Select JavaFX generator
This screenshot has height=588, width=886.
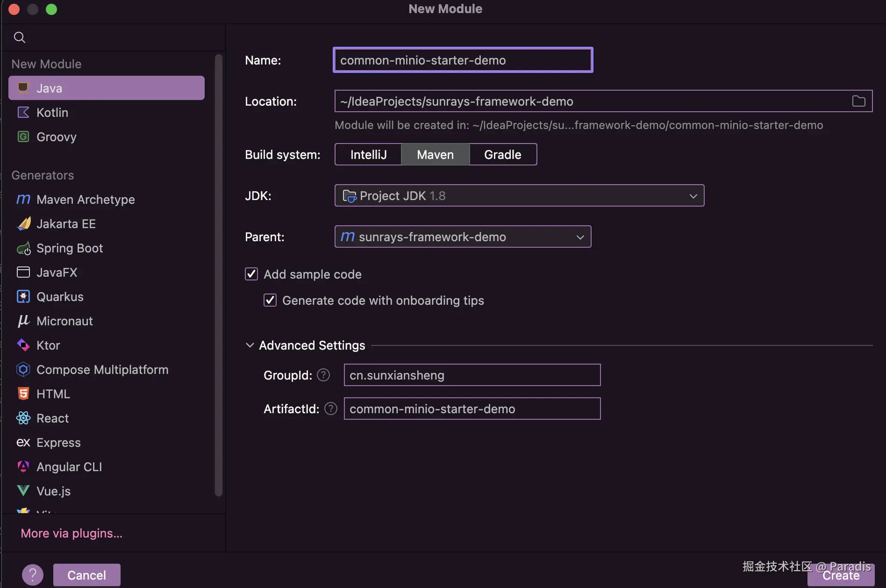click(x=107, y=272)
